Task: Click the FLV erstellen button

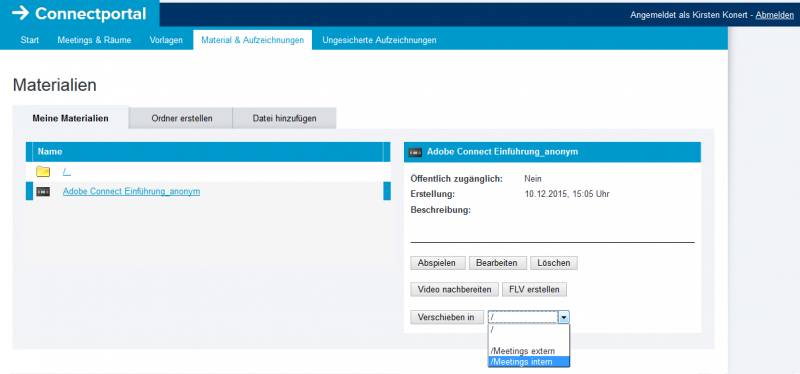Action: pyautogui.click(x=534, y=289)
